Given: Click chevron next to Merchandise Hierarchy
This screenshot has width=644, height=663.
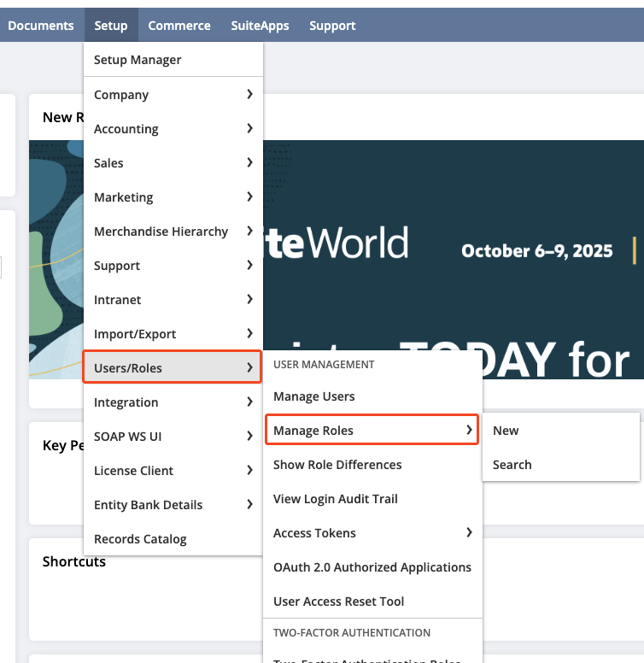Looking at the screenshot, I should click(249, 231).
